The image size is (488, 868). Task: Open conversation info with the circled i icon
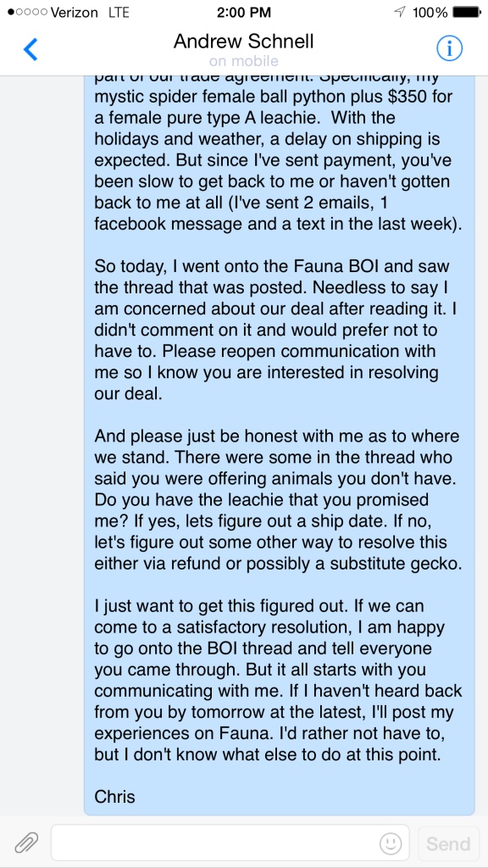449,49
